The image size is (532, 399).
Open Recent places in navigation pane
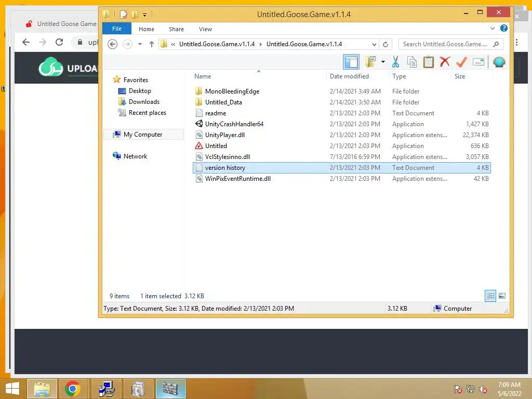pos(147,113)
